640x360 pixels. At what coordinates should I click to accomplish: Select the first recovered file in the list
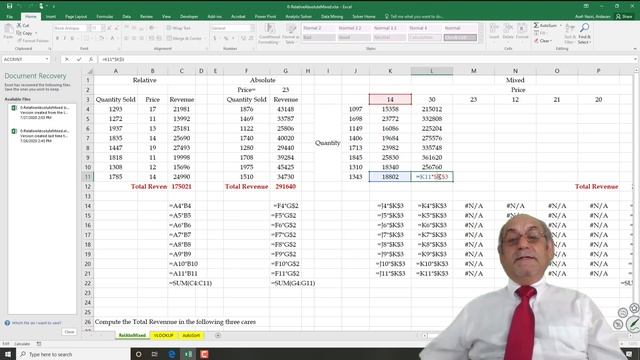(x=41, y=112)
